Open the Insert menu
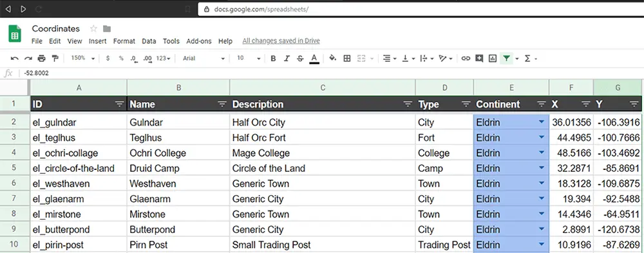644x253 pixels. [98, 41]
